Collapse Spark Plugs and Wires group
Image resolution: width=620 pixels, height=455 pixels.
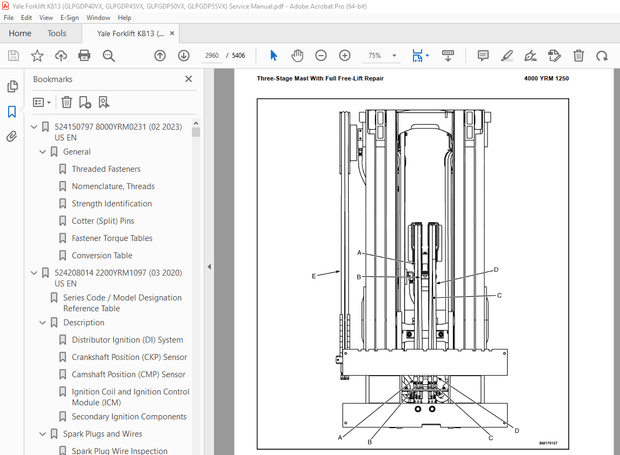43,434
